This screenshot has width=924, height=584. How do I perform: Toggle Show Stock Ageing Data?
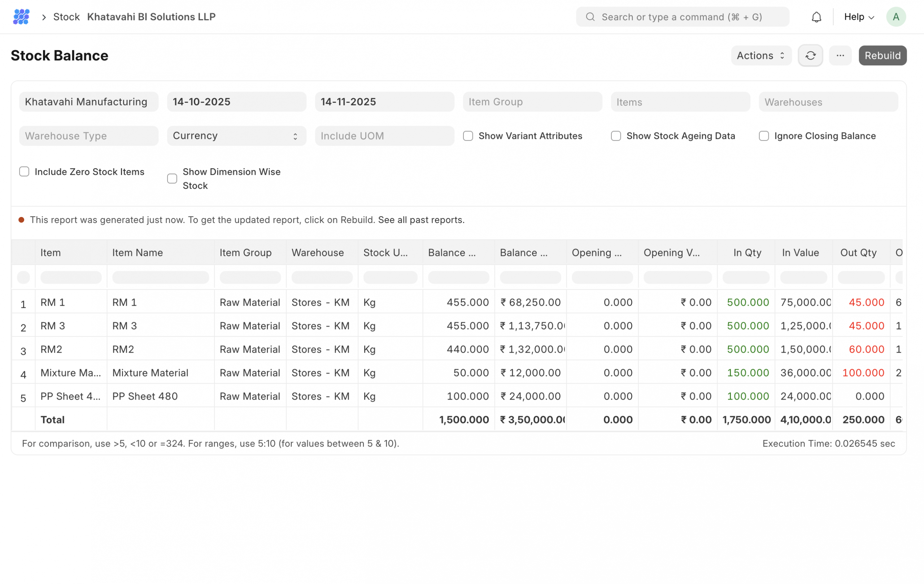[x=615, y=136]
